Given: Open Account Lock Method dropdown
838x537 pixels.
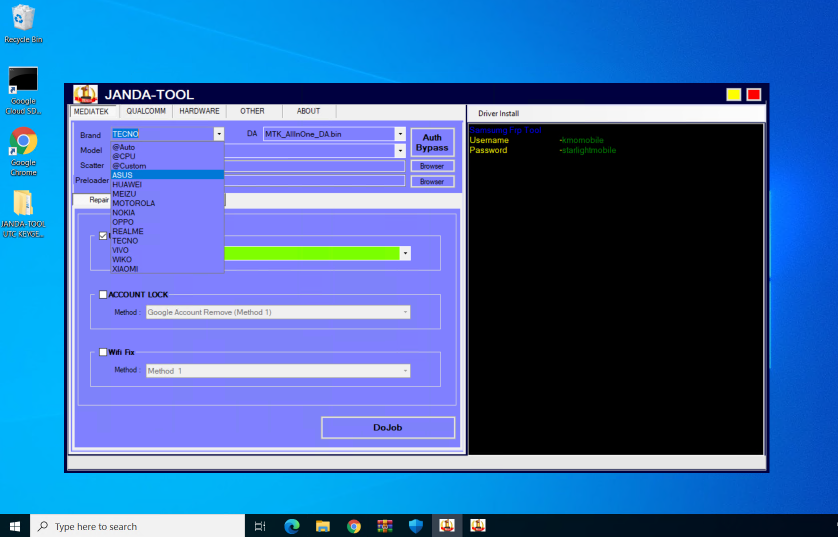Looking at the screenshot, I should (x=278, y=312).
